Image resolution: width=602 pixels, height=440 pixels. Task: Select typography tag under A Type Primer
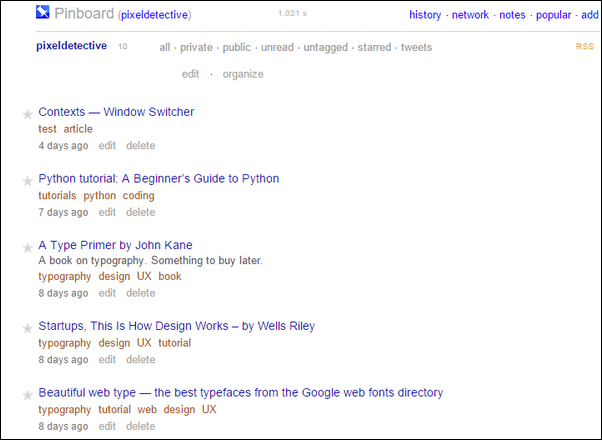click(64, 276)
